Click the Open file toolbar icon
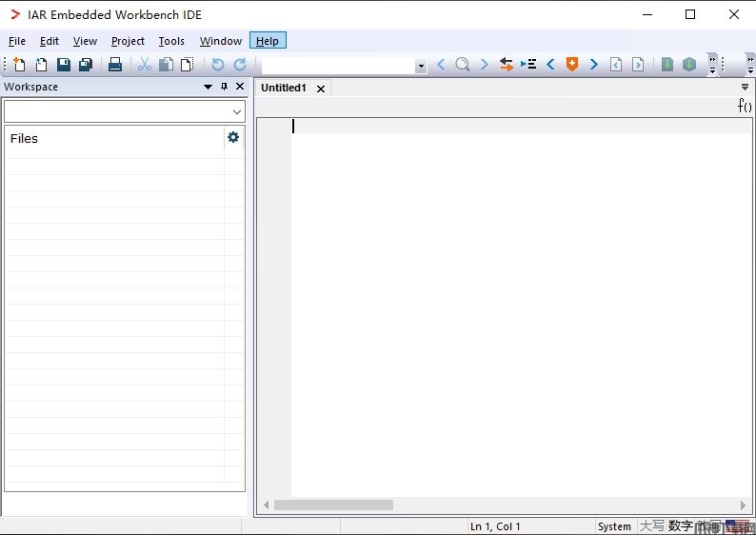756x535 pixels. tap(41, 64)
